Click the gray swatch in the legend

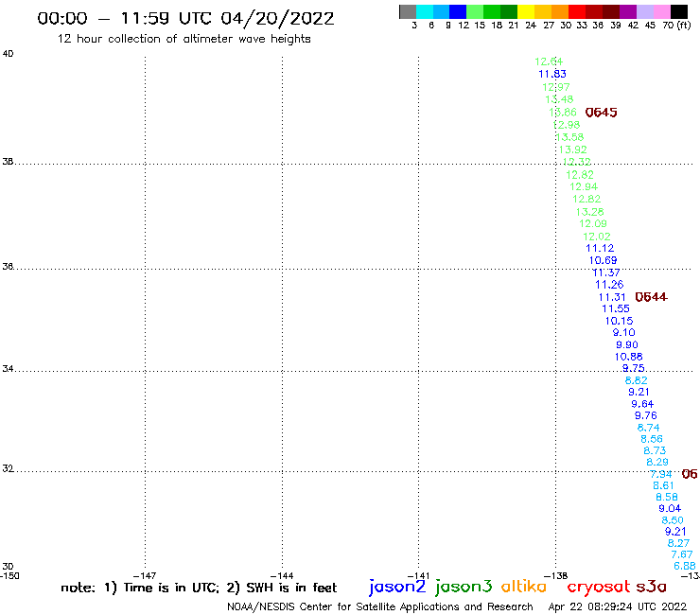(x=408, y=11)
